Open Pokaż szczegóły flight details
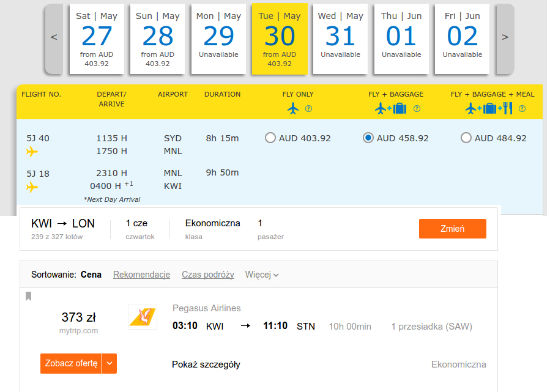The height and width of the screenshot is (392, 550). [x=206, y=364]
